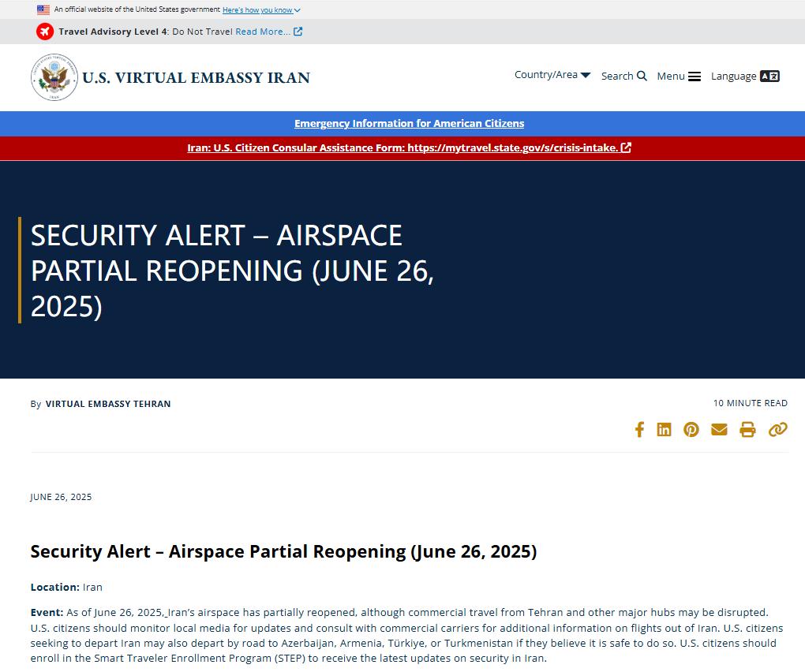The width and height of the screenshot is (805, 672).
Task: Share article via email icon
Action: (719, 429)
